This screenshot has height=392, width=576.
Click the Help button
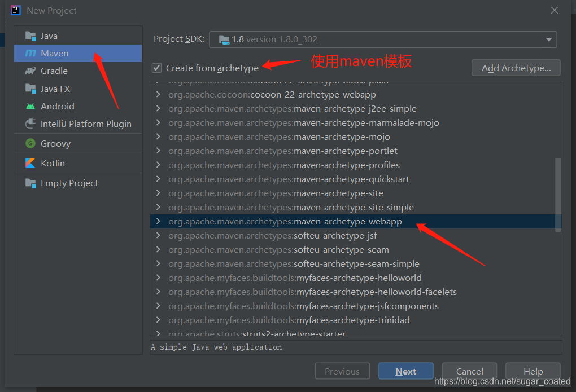coord(533,371)
